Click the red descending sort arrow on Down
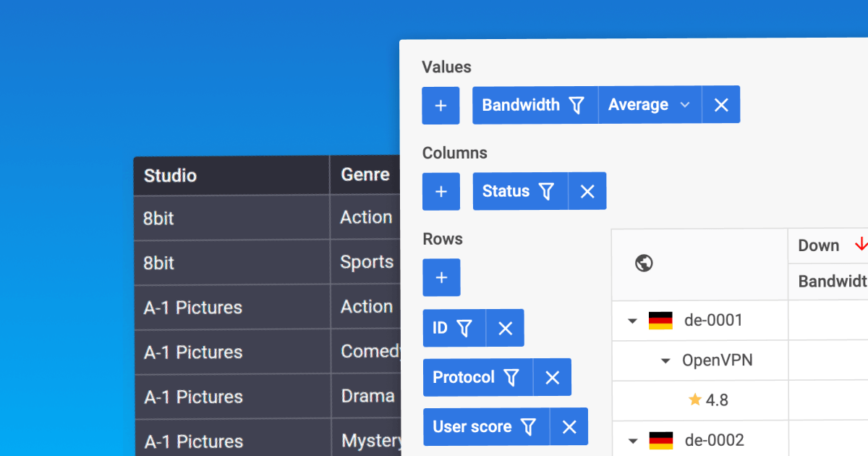The image size is (868, 456). click(862, 245)
